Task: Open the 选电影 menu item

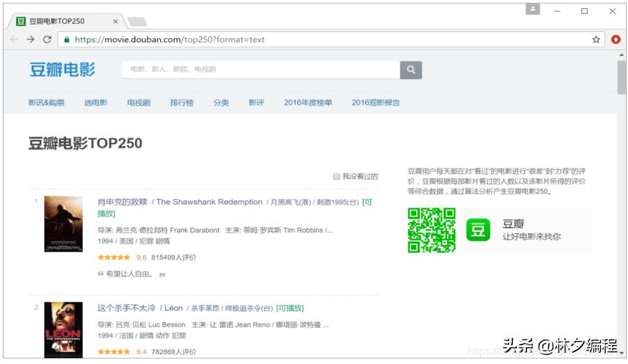Action: (x=95, y=102)
